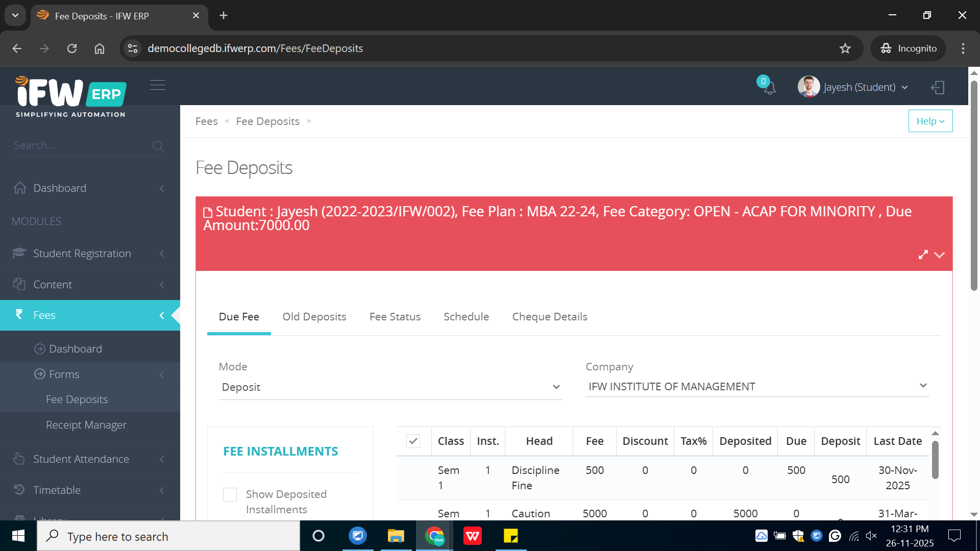
Task: Open the Cheque Details tab
Action: point(550,317)
